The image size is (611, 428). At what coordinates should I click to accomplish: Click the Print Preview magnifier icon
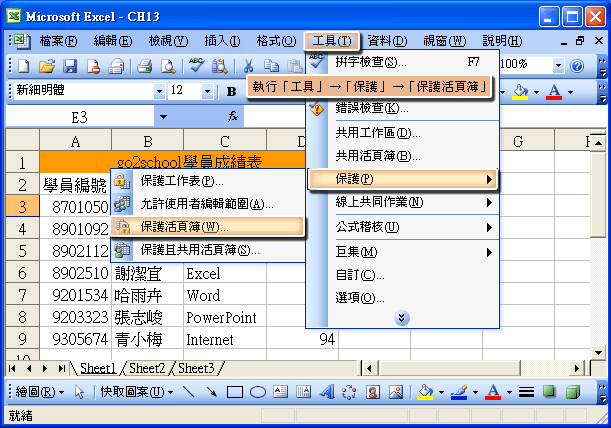pos(168,66)
